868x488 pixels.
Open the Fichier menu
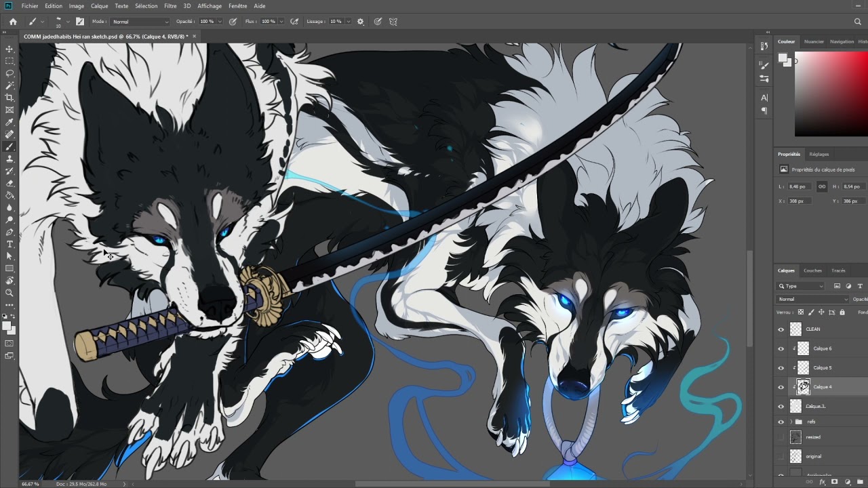pyautogui.click(x=30, y=6)
